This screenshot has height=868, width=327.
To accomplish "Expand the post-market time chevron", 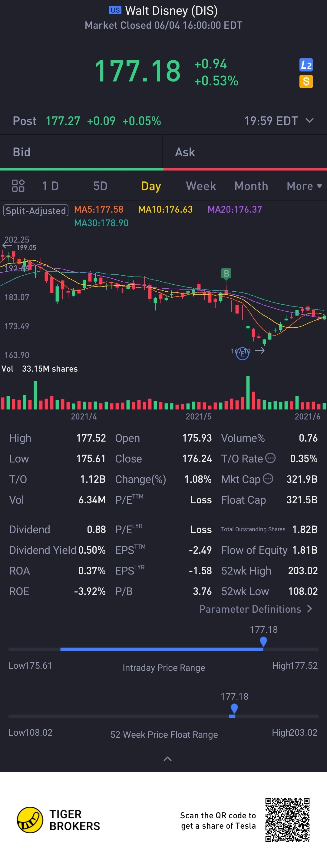I will pyautogui.click(x=309, y=121).
